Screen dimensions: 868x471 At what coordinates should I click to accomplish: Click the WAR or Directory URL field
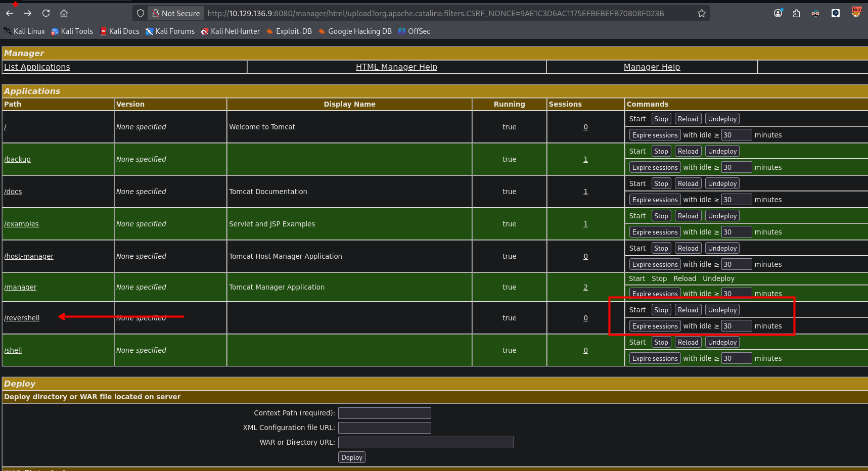coord(426,442)
